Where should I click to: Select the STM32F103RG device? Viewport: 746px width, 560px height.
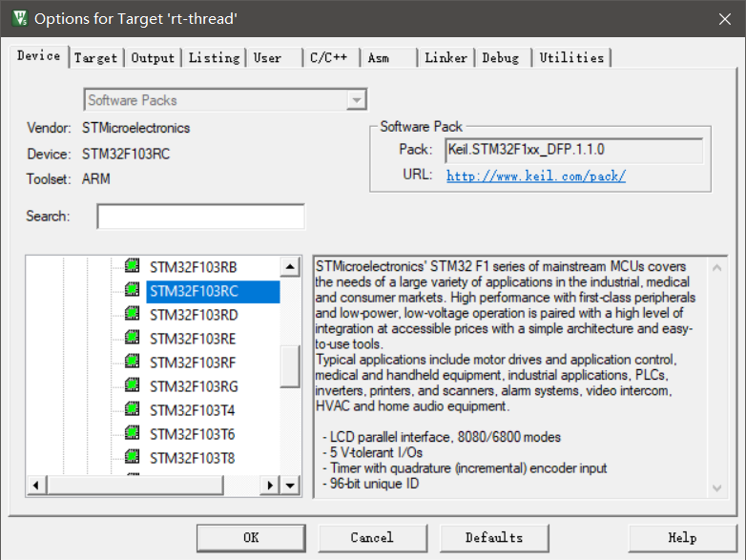[x=194, y=386]
